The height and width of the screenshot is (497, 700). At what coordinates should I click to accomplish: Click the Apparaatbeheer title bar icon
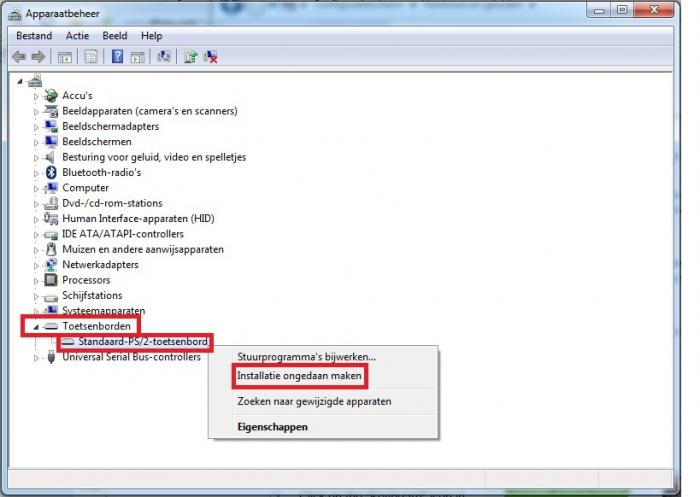tap(14, 14)
